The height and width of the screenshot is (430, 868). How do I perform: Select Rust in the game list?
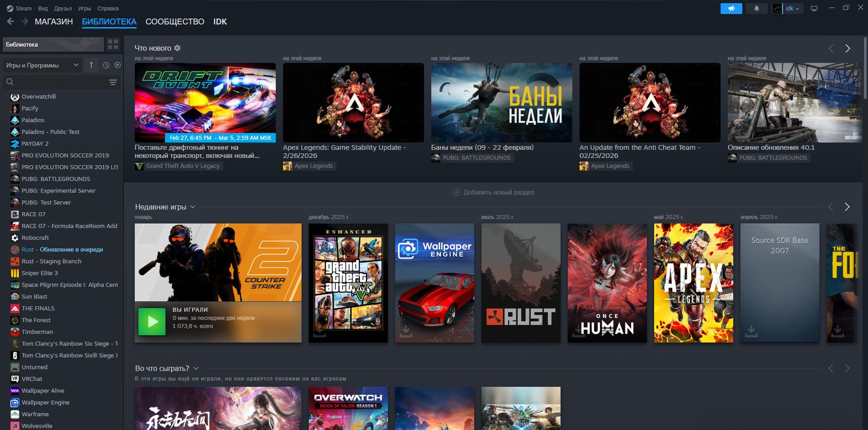click(28, 250)
